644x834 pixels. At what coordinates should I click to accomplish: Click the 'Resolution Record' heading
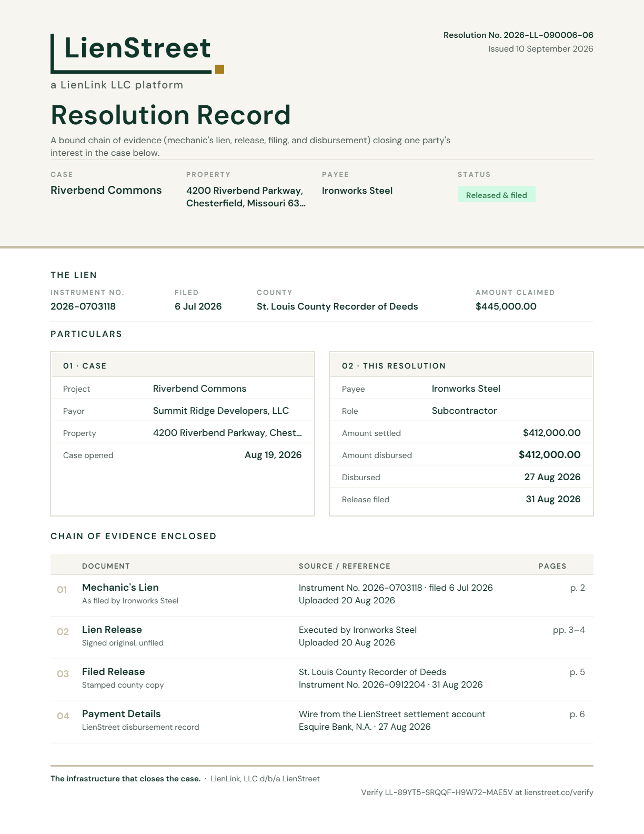[170, 115]
